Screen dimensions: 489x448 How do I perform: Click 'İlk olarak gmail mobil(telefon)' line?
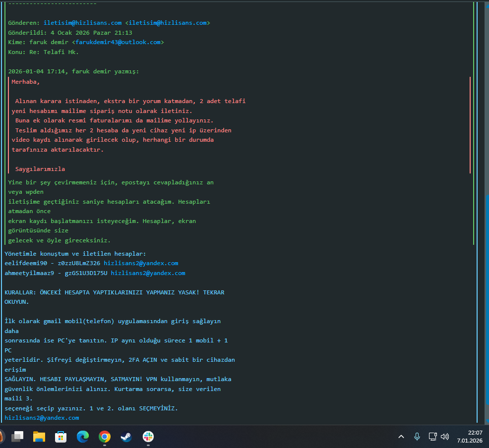(x=113, y=321)
